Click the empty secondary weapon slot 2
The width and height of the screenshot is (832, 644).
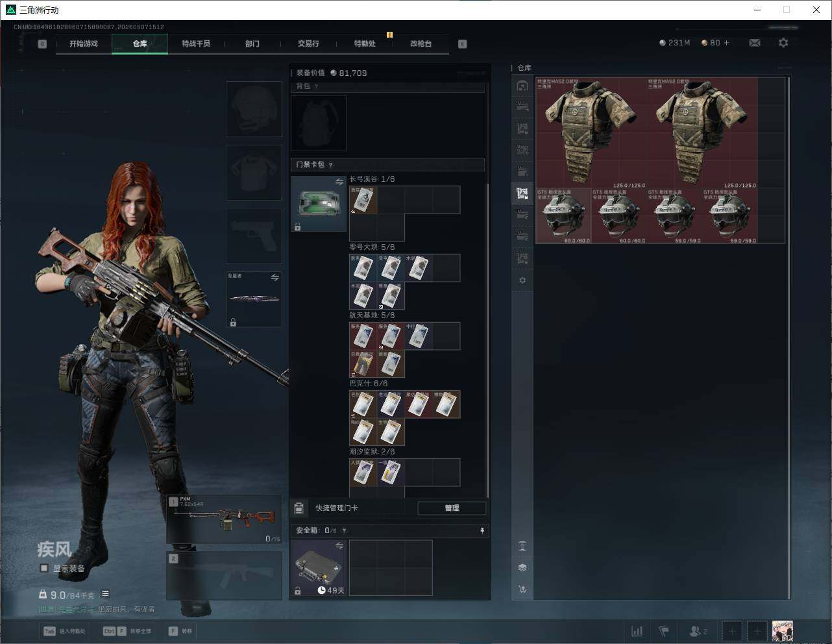tap(225, 576)
